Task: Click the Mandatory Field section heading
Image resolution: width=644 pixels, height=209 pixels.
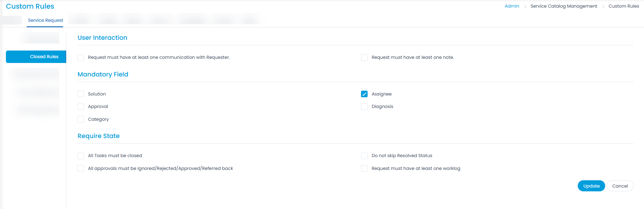Action: pos(103,74)
